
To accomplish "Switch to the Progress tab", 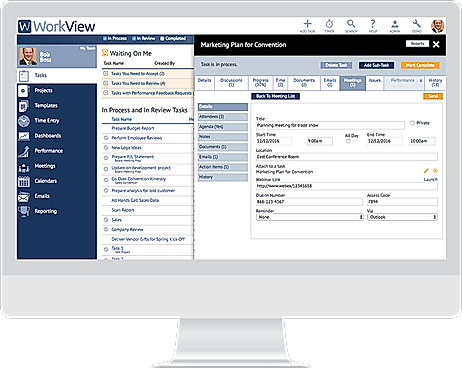I will point(261,83).
